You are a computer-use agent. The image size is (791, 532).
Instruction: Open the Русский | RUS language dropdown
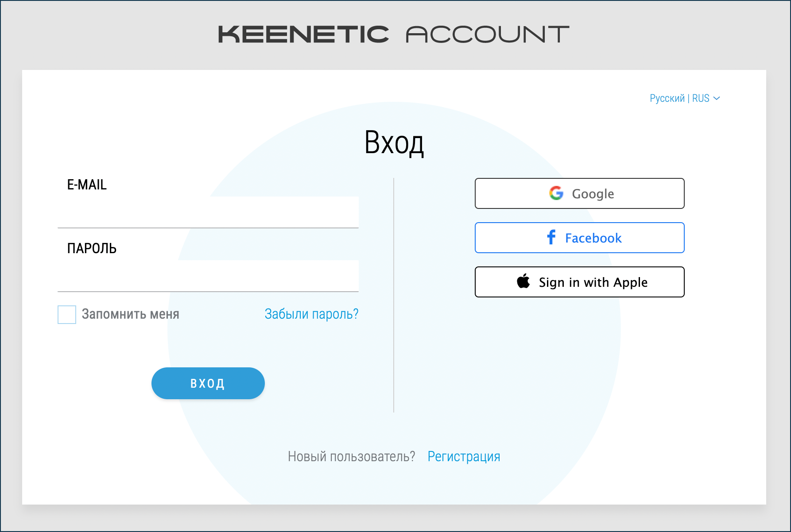(685, 98)
